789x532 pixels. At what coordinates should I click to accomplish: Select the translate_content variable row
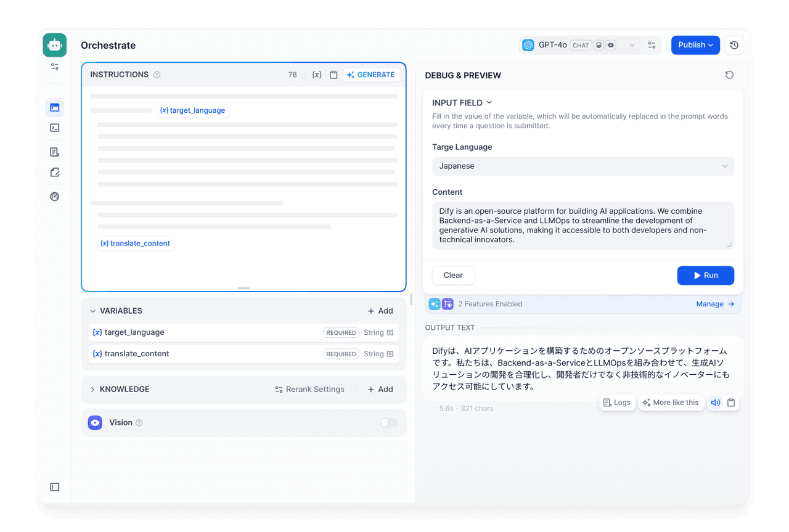(243, 354)
